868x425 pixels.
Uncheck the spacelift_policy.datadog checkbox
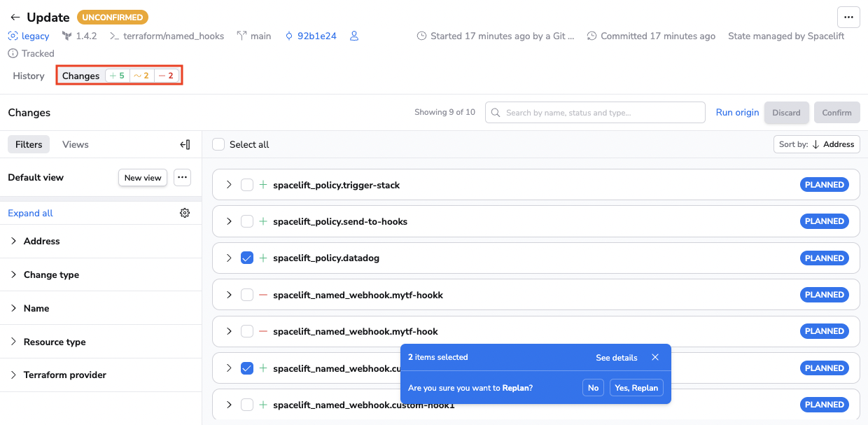point(247,258)
